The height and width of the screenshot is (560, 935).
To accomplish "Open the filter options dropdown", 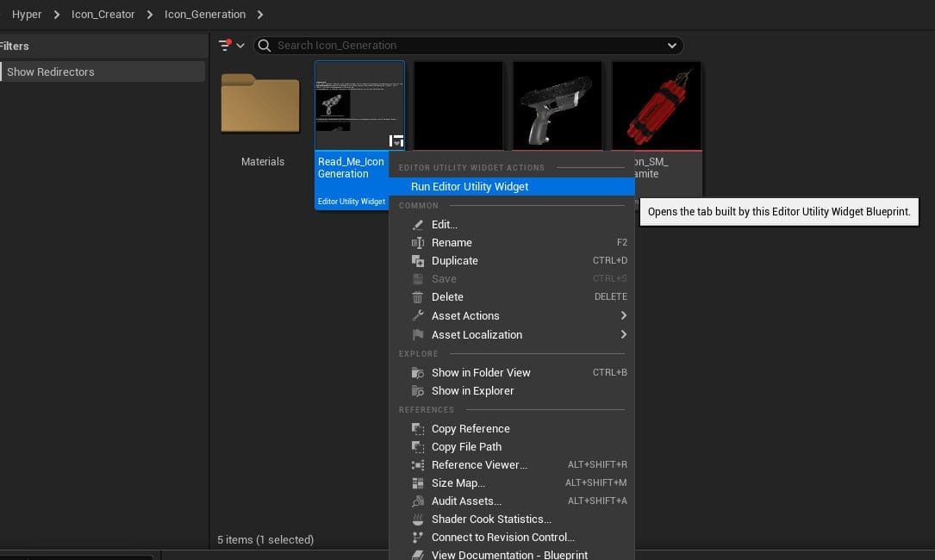I will click(230, 45).
